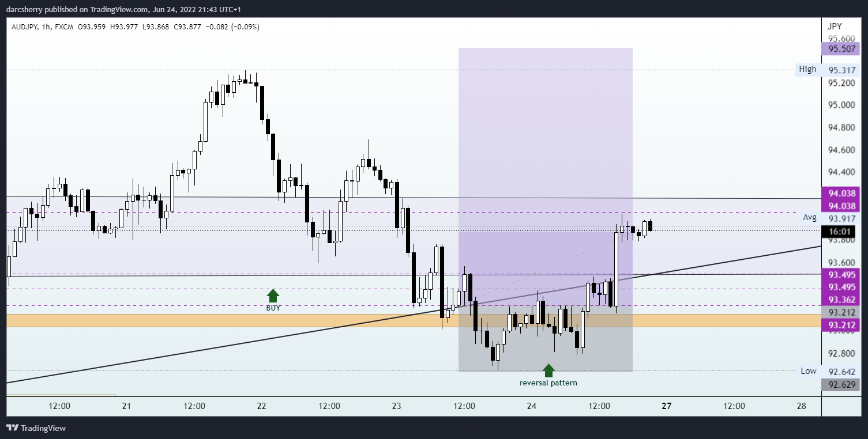Click the JPY currency label
868x439 pixels.
pyautogui.click(x=835, y=27)
